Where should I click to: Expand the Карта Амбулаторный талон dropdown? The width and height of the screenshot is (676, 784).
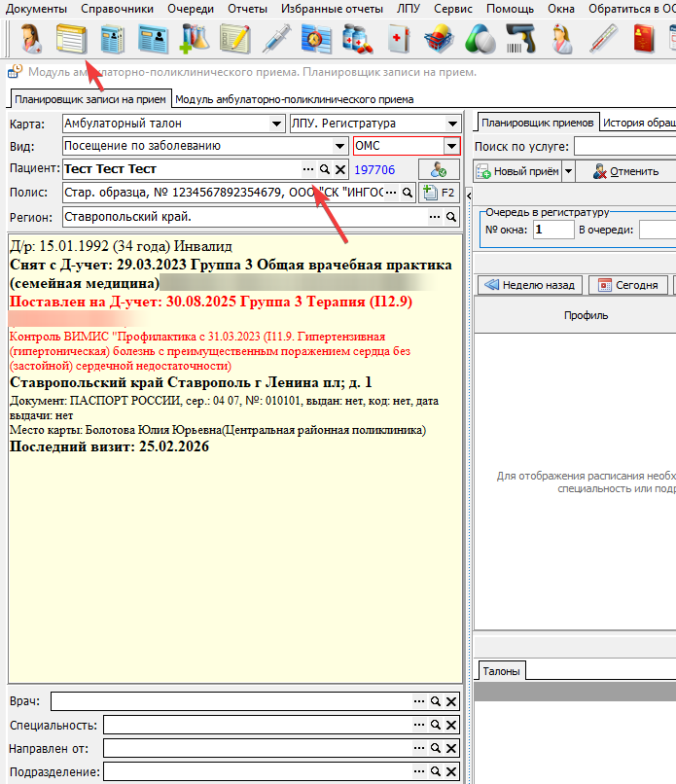(276, 124)
